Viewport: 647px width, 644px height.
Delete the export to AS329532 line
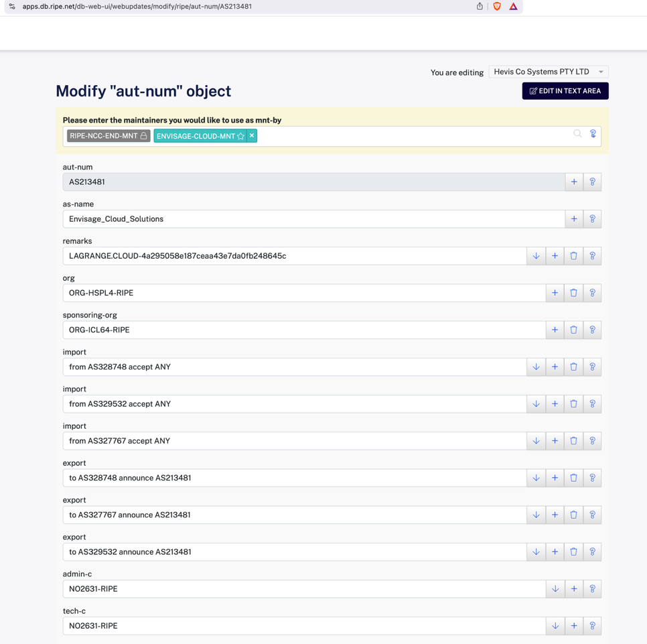click(x=573, y=552)
